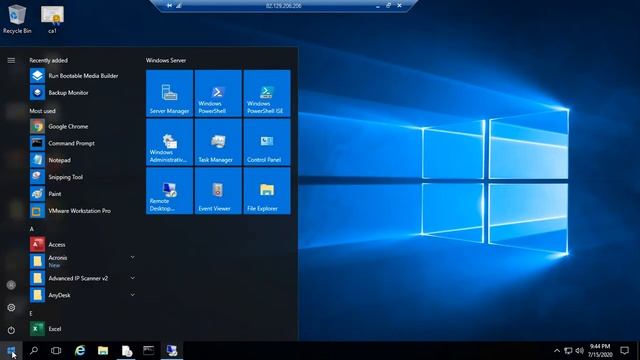640x360 pixels.
Task: Open Backup Monitor from Recently added
Action: click(82, 93)
